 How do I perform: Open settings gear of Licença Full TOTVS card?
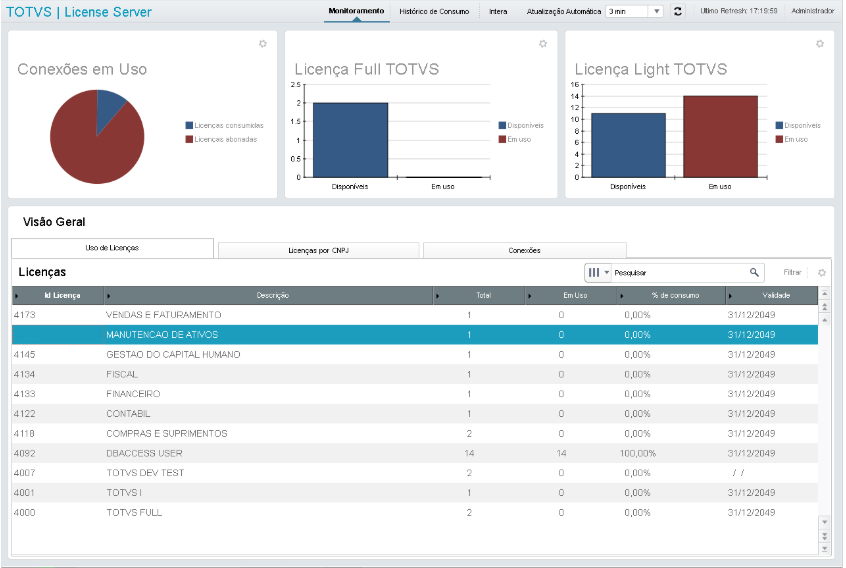click(543, 44)
